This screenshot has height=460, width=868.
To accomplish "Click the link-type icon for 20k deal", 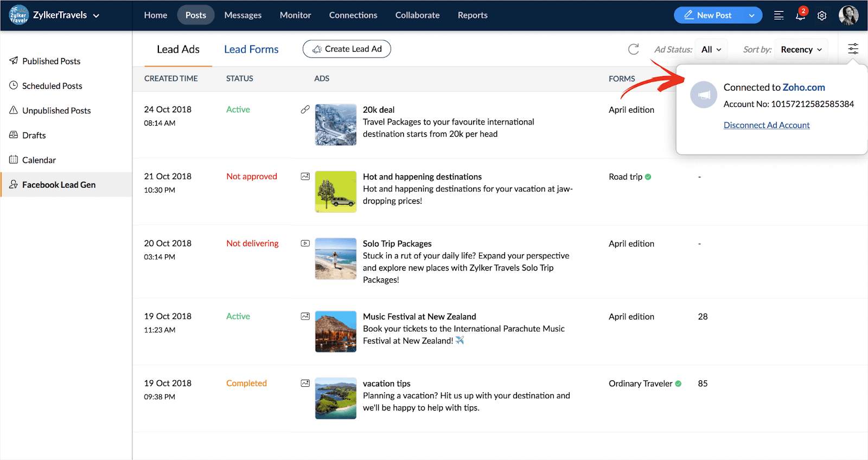I will pos(305,110).
